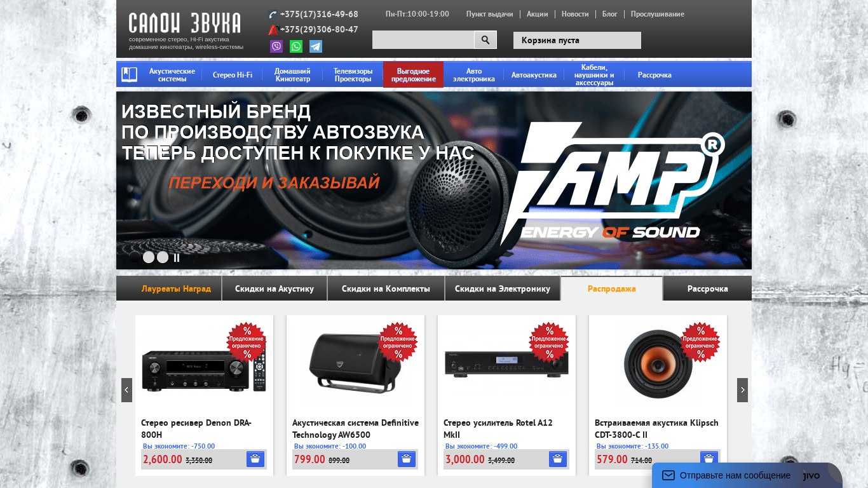This screenshot has width=868, height=488.
Task: Open the Telegram contact icon
Action: (x=316, y=46)
